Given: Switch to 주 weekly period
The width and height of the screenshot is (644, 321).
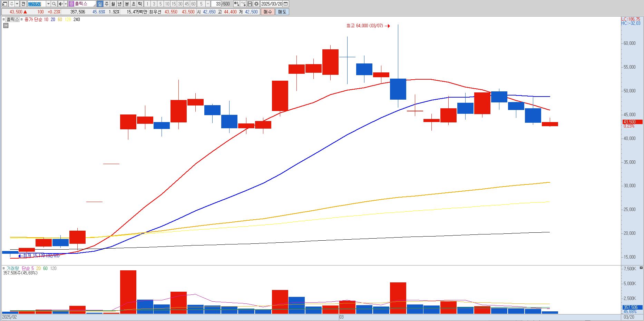Looking at the screenshot, I should [x=106, y=4].
